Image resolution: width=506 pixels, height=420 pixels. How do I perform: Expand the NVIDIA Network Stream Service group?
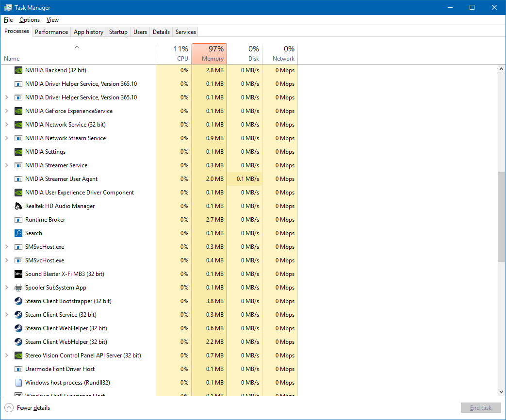coord(6,138)
